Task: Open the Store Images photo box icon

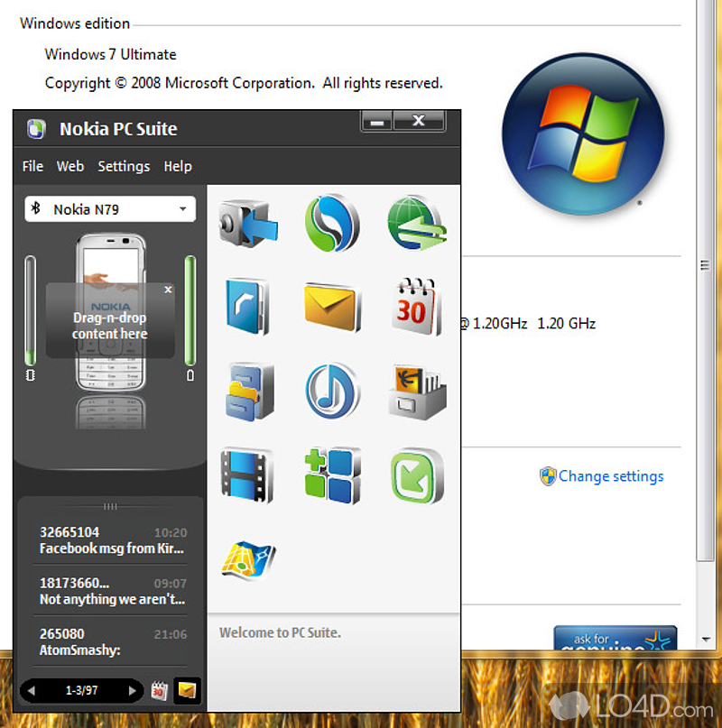Action: (x=417, y=392)
